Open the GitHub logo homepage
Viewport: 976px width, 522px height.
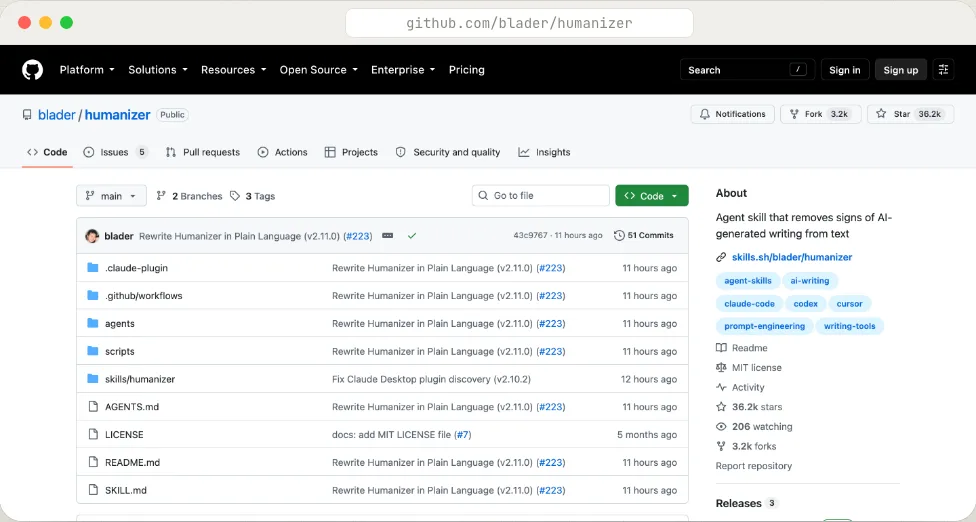click(x=32, y=70)
